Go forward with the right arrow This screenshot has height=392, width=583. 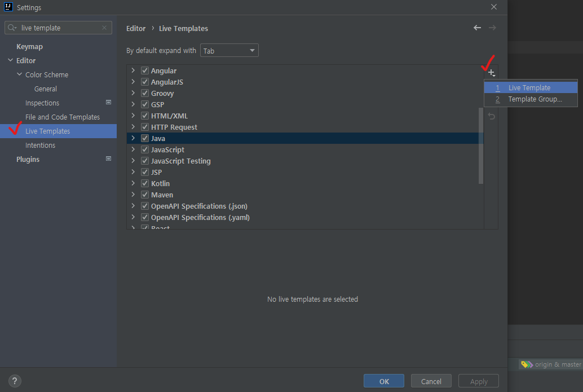click(x=492, y=28)
